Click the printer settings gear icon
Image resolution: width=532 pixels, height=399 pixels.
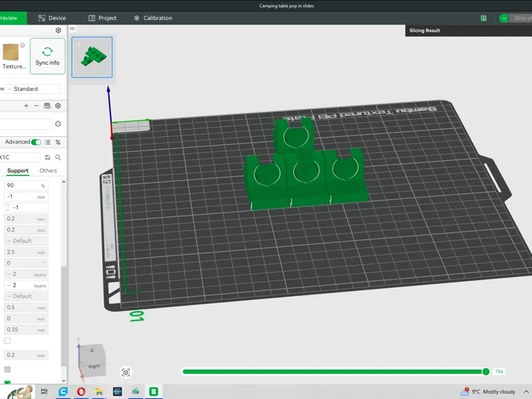click(x=59, y=30)
